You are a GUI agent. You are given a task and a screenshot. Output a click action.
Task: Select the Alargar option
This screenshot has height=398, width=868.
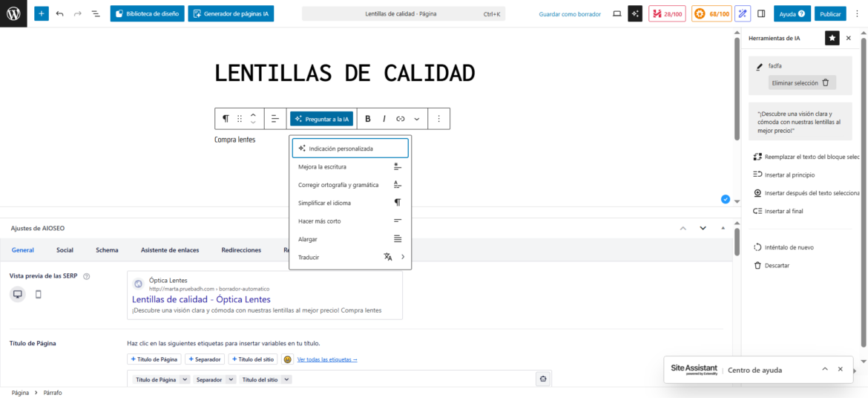pyautogui.click(x=350, y=239)
